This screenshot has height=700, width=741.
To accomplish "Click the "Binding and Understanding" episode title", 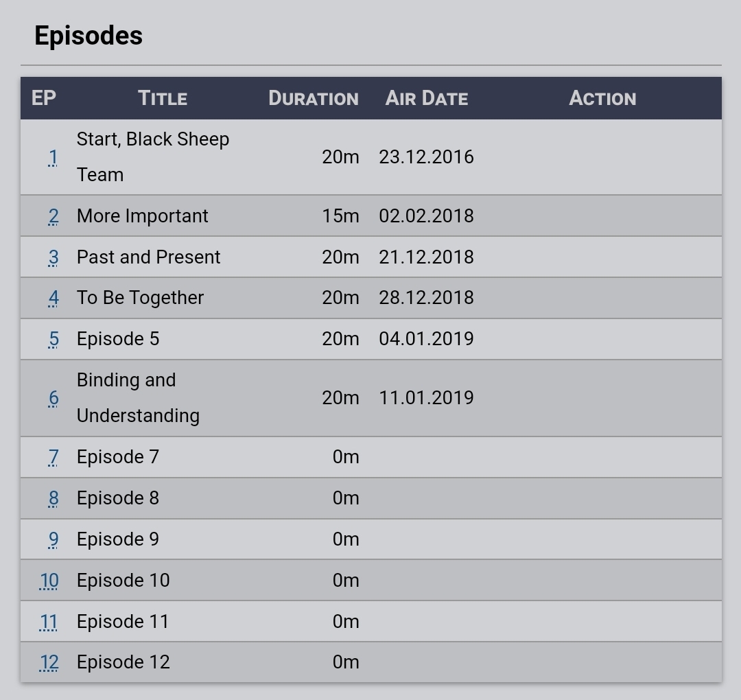I will [x=138, y=398].
